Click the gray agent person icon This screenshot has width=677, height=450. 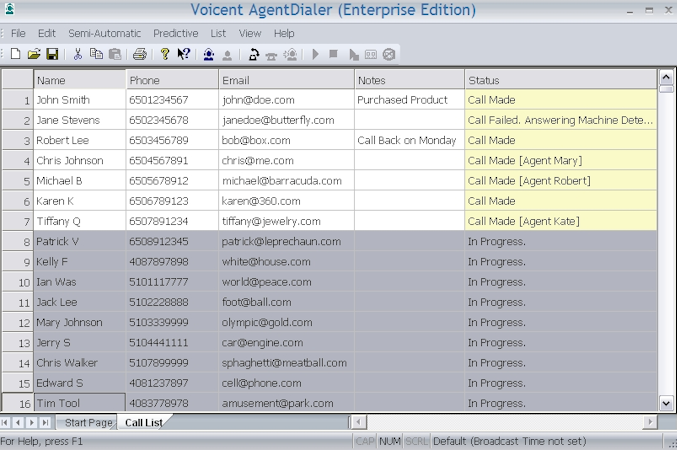(227, 55)
